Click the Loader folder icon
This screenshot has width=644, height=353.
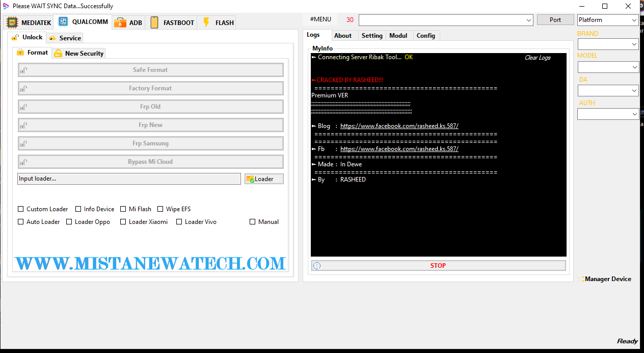tap(250, 179)
